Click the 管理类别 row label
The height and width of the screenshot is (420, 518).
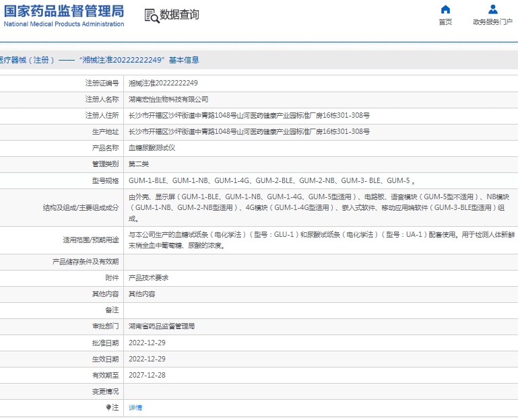pyautogui.click(x=105, y=164)
